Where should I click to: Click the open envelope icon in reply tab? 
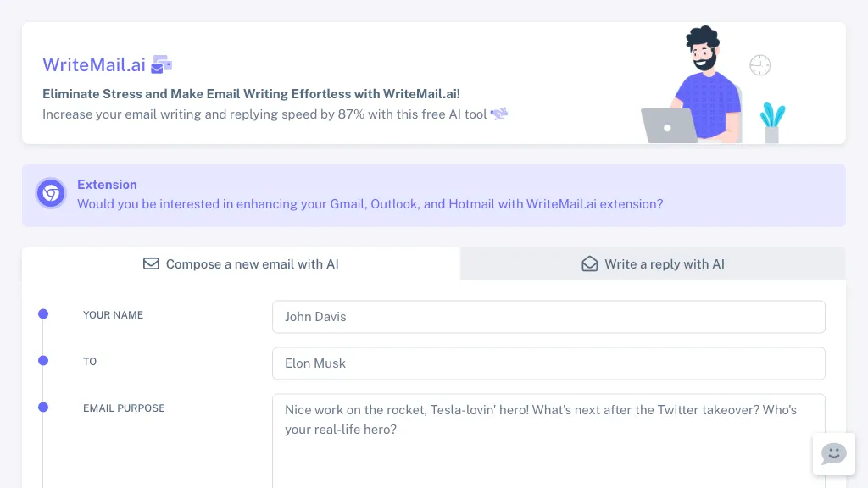click(x=589, y=264)
